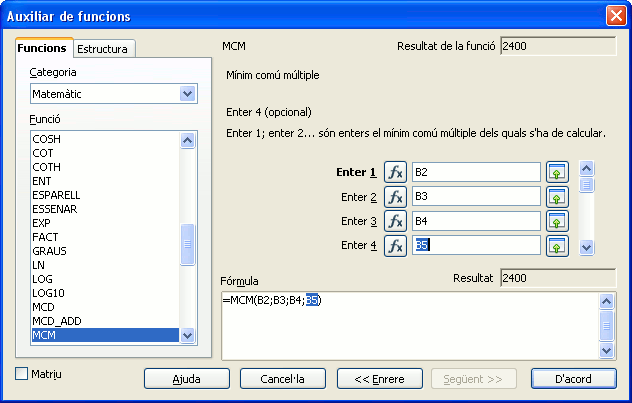
Task: Open help with the Ajuda button
Action: coord(186,379)
